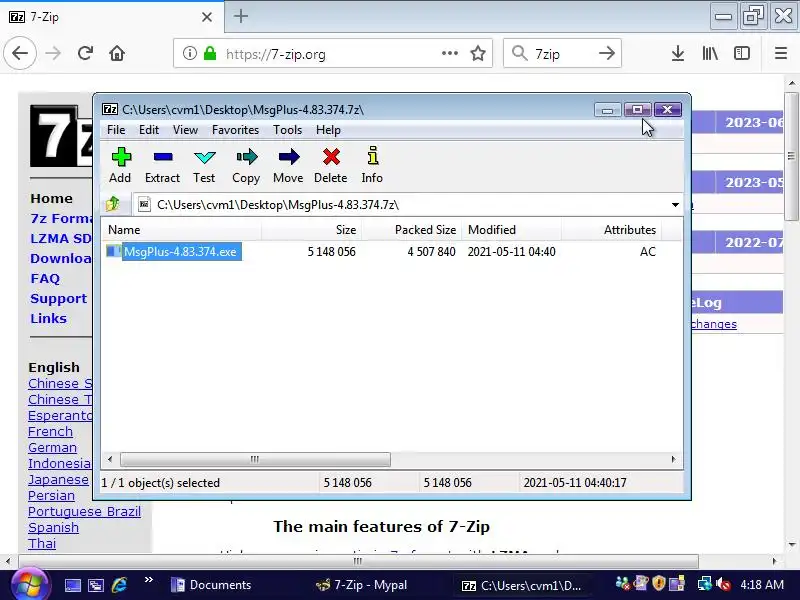Open the page actions three-dot menu
Viewport: 800px width, 600px height.
point(449,53)
